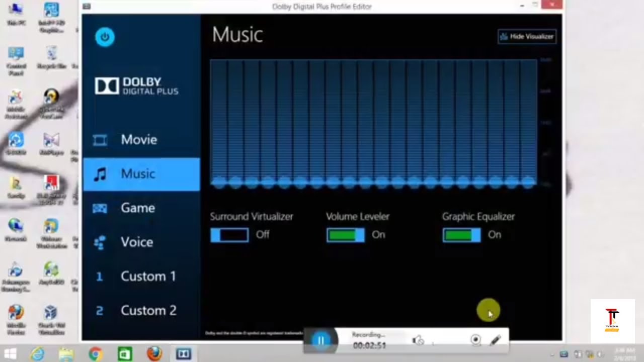Click the leftmost equalizer band knob
644x362 pixels.
click(219, 183)
